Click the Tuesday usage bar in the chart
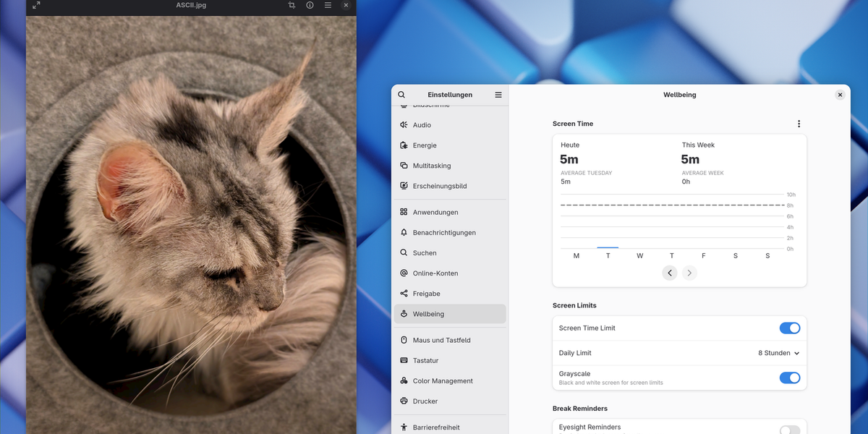Image resolution: width=868 pixels, height=434 pixels. (x=608, y=247)
